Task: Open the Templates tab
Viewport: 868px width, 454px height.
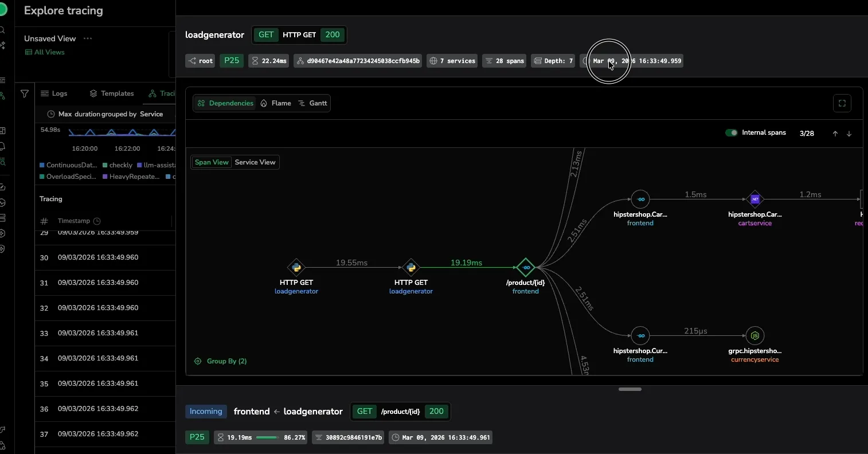Action: (112, 93)
